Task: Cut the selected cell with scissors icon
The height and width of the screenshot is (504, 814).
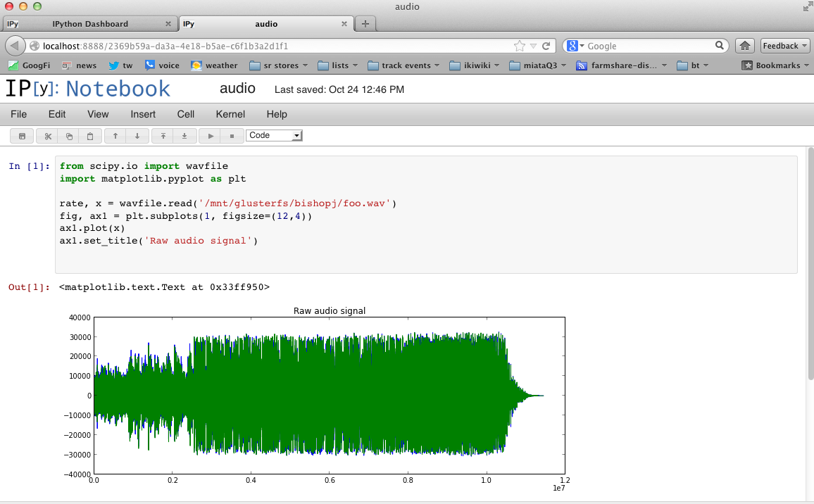Action: point(49,136)
